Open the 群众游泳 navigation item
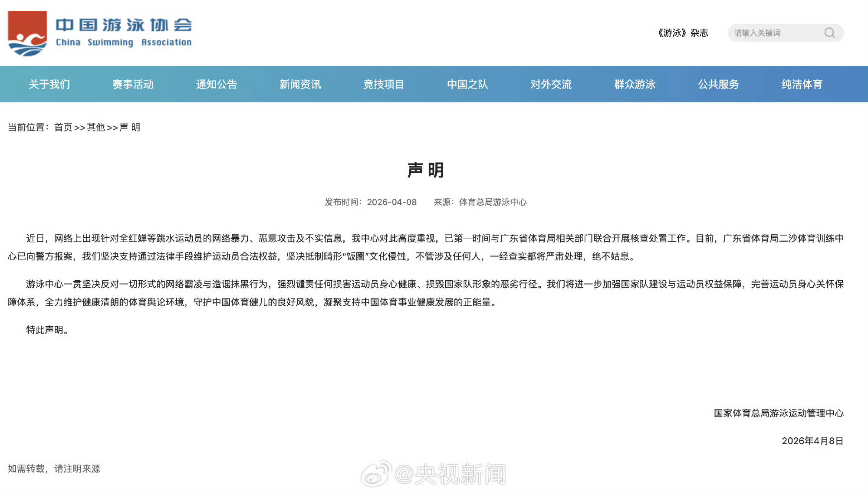Screen dimensions: 868x495 tap(635, 84)
